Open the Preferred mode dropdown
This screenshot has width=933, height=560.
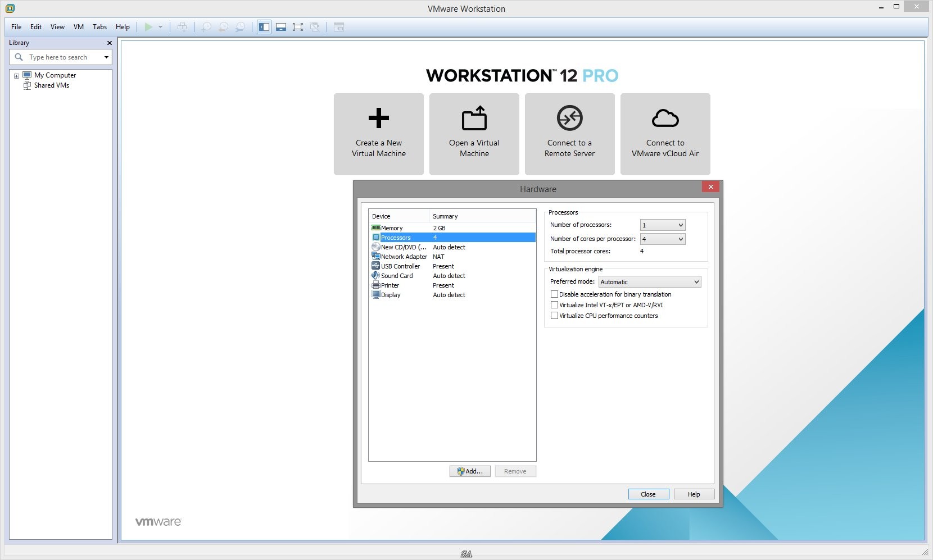click(x=650, y=282)
